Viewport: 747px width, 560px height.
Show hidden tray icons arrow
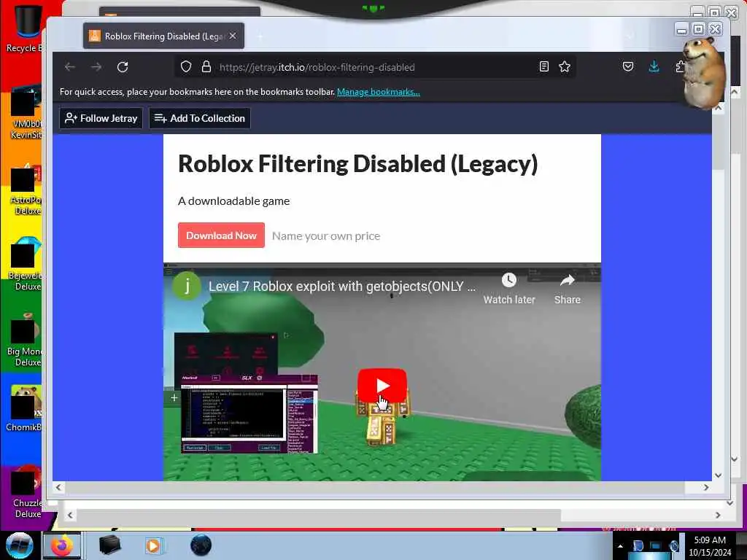620,546
